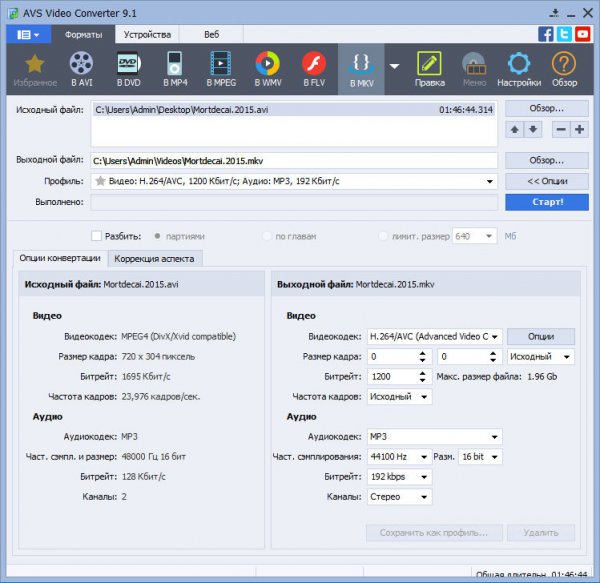Screen dimensions: 600x583
Task: Start conversion with Старт! button
Action: click(546, 202)
